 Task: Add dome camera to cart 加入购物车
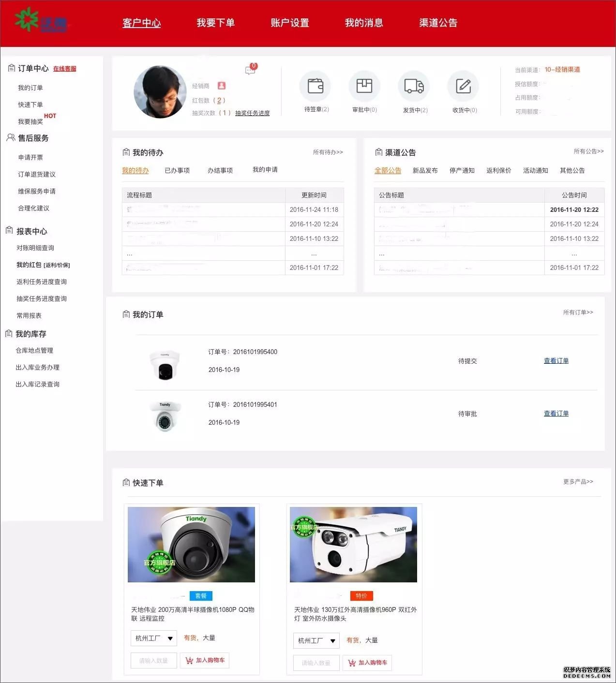coord(205,660)
